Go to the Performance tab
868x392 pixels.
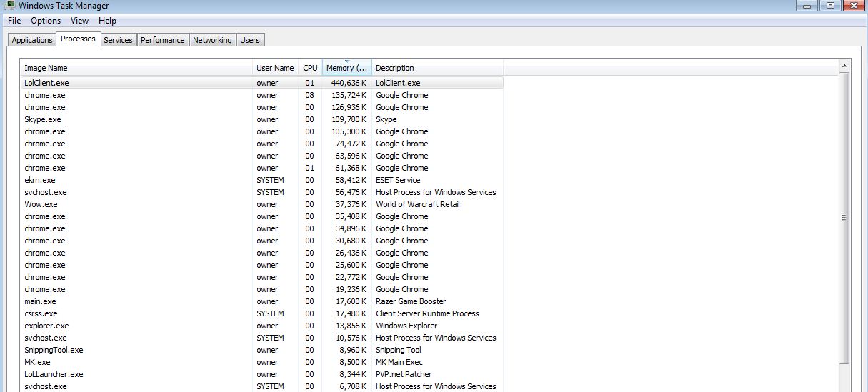(x=163, y=40)
